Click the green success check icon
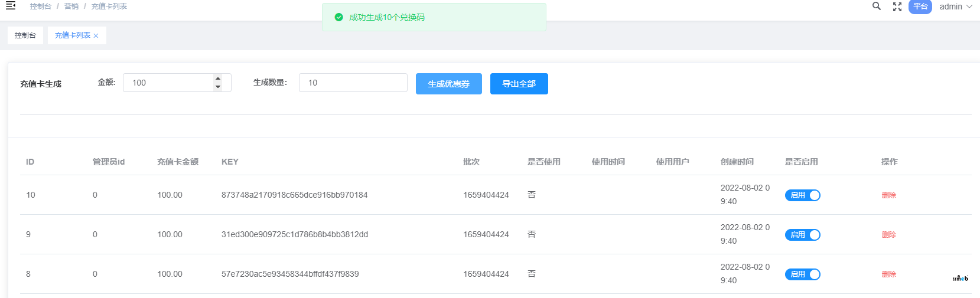Image resolution: width=980 pixels, height=298 pixels. pos(338,17)
